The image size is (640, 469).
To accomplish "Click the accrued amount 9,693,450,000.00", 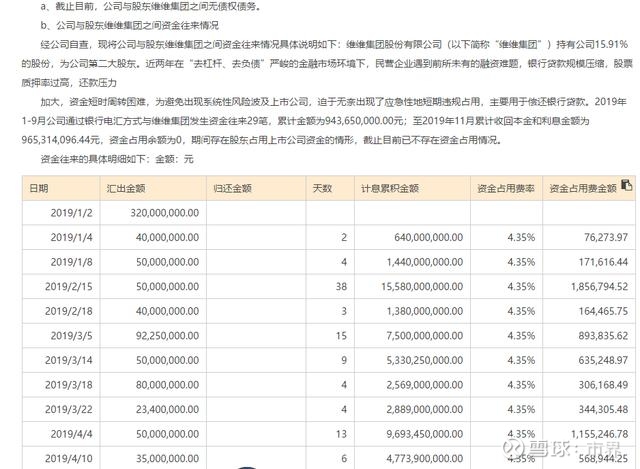I will coord(425,434).
